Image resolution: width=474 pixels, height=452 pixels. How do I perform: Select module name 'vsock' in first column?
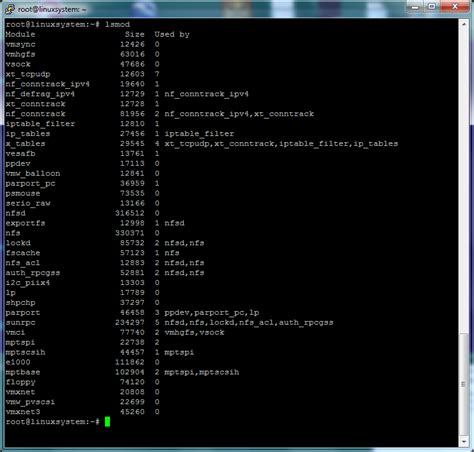pos(18,64)
